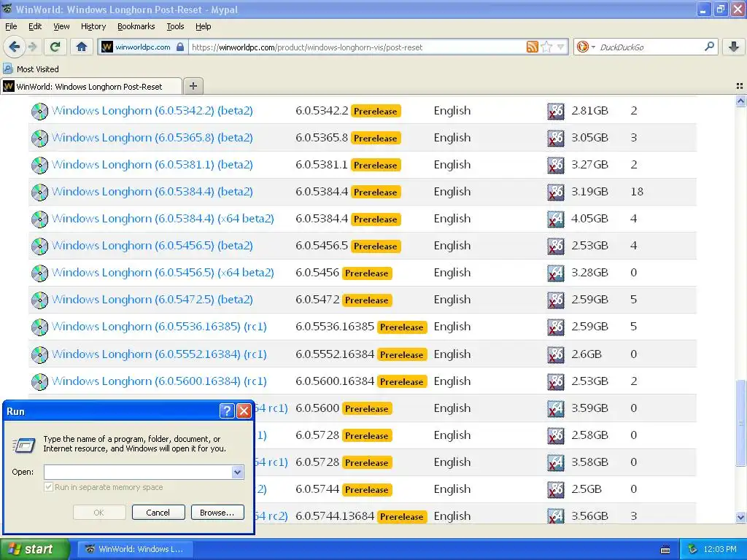Click the disc icon for 6.0.5600.16384 rc1
This screenshot has height=560, width=747.
(39, 381)
